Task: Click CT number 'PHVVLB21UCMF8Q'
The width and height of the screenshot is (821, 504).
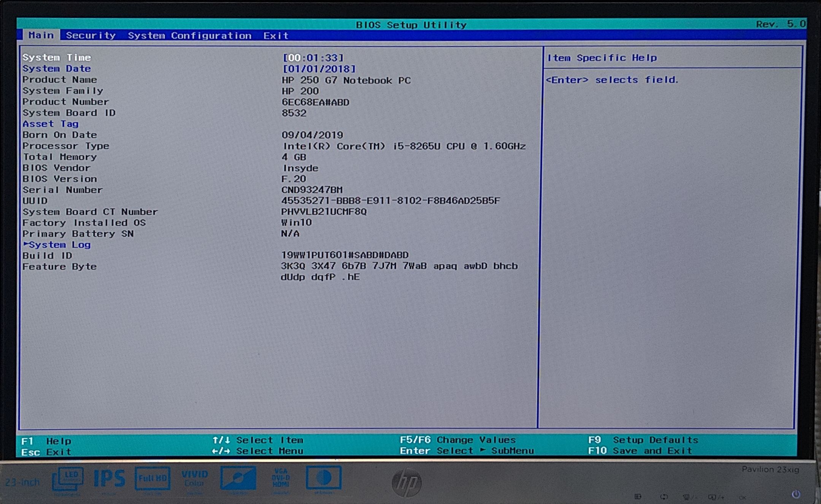Action: coord(324,212)
